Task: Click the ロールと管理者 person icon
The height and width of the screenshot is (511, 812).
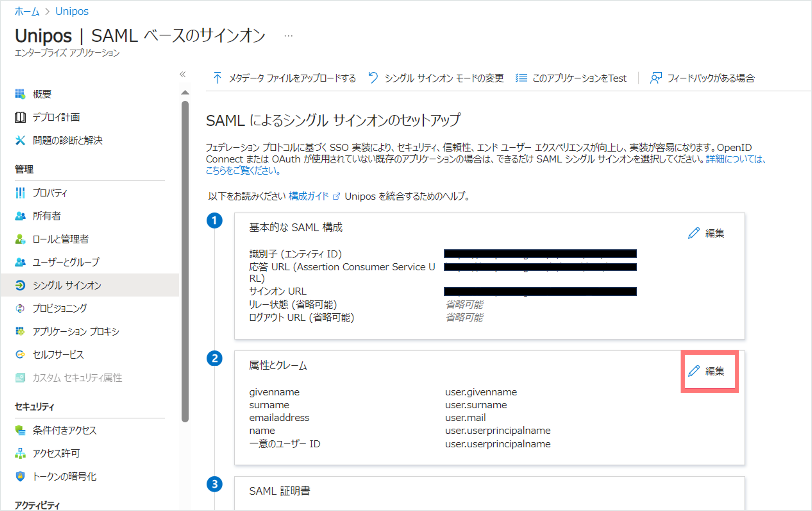Action: 20,239
